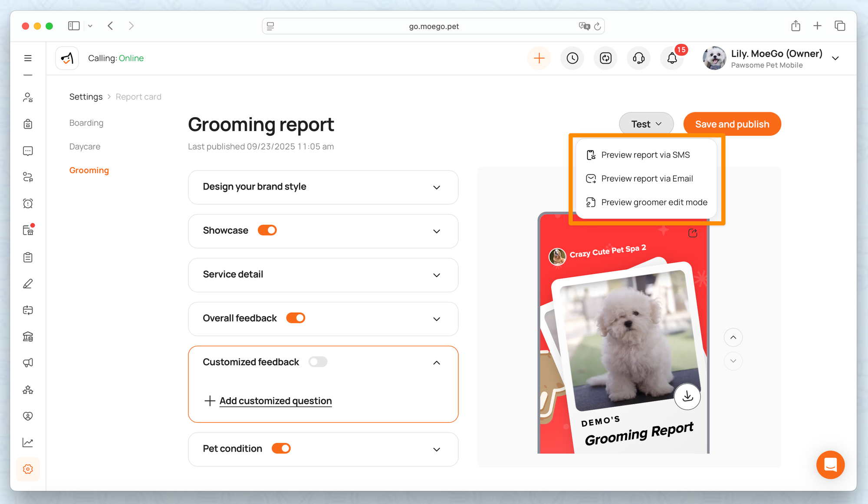
Task: Open the chart reports sidebar icon
Action: [x=28, y=442]
